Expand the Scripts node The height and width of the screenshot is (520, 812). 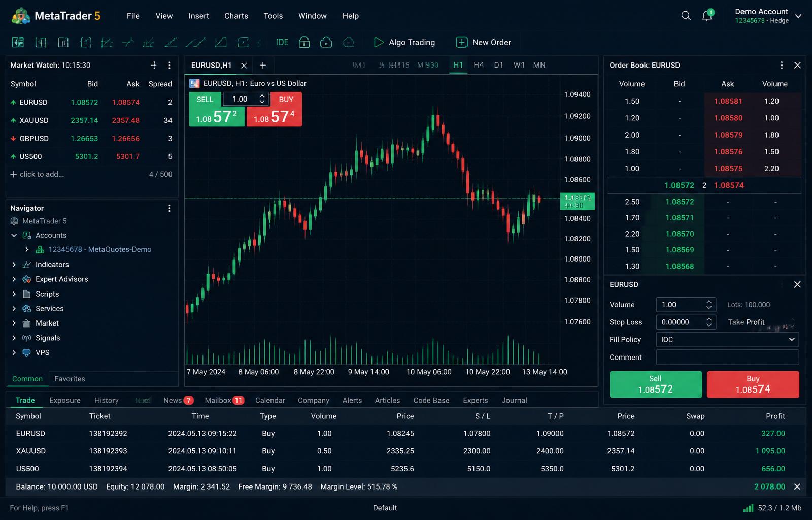14,294
